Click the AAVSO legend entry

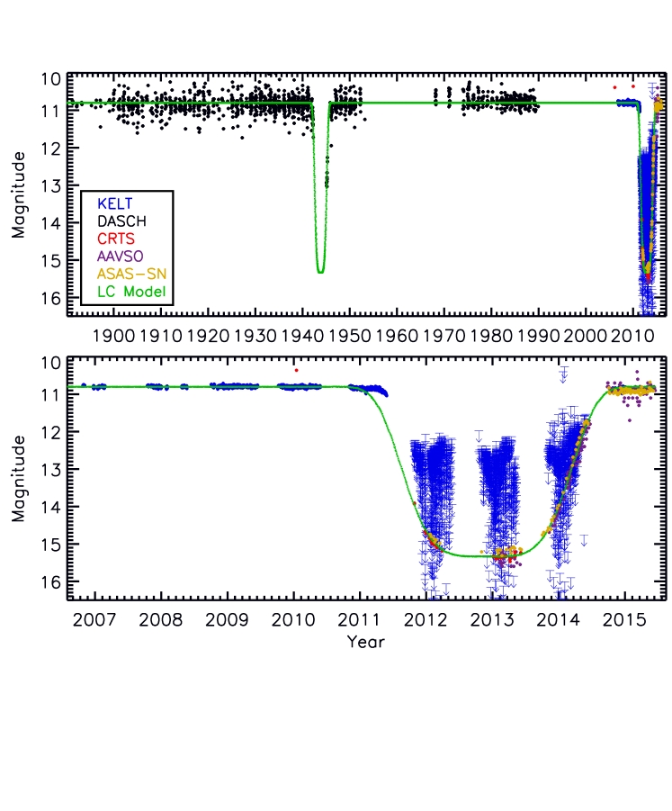pyautogui.click(x=120, y=257)
